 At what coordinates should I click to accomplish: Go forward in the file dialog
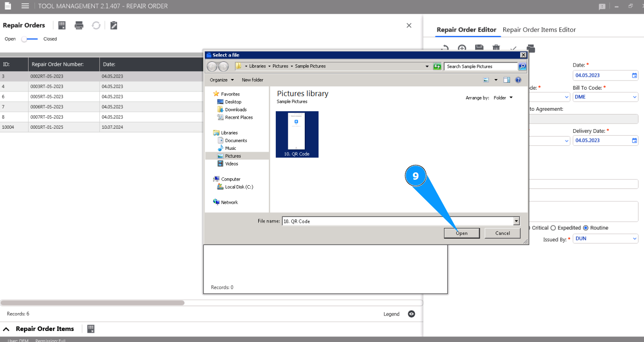pyautogui.click(x=223, y=66)
